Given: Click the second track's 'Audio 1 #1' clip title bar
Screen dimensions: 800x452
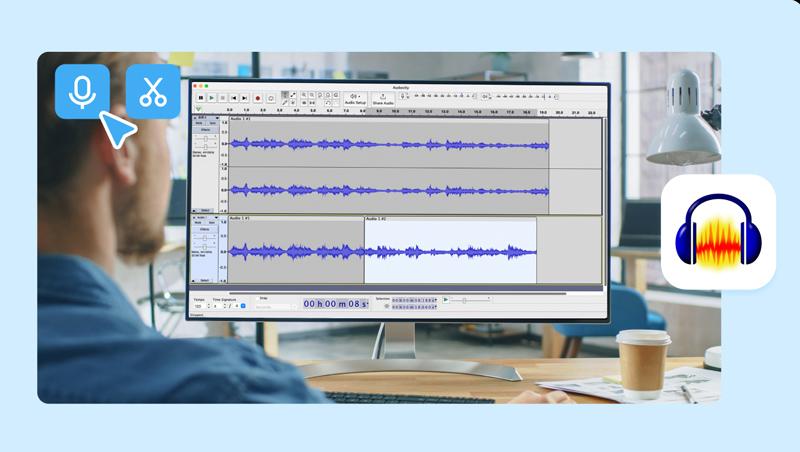Looking at the screenshot, I should (x=296, y=218).
